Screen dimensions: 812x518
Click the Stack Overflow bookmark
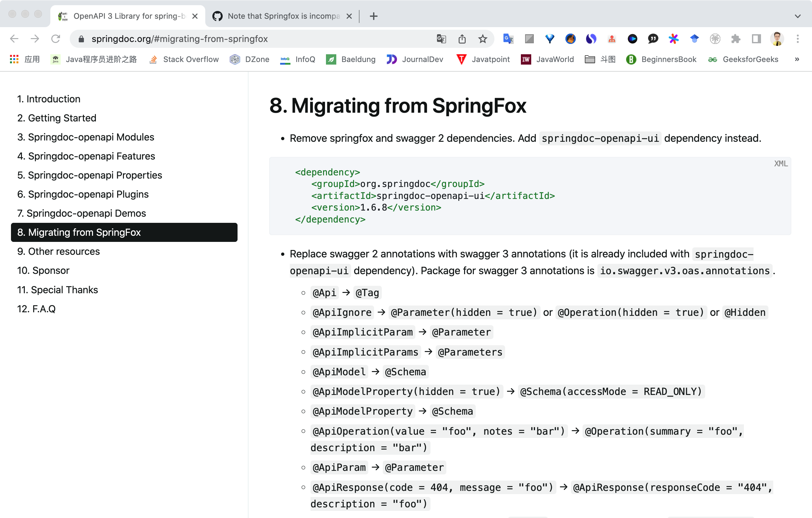184,59
